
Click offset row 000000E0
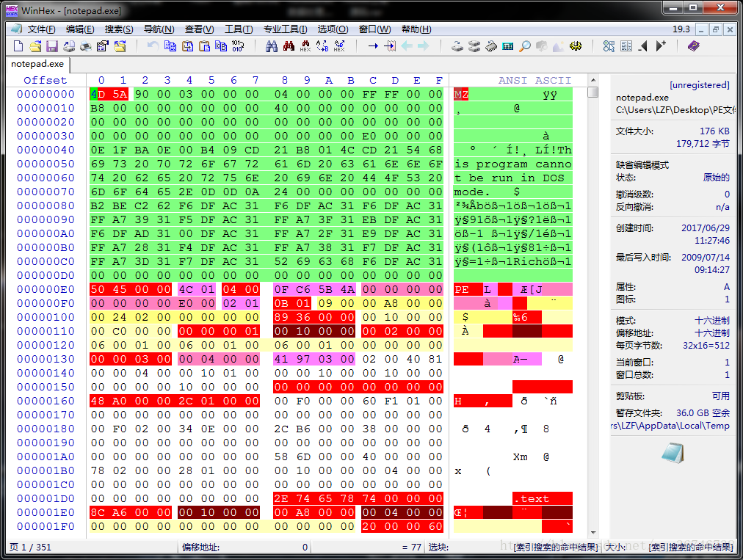click(46, 289)
